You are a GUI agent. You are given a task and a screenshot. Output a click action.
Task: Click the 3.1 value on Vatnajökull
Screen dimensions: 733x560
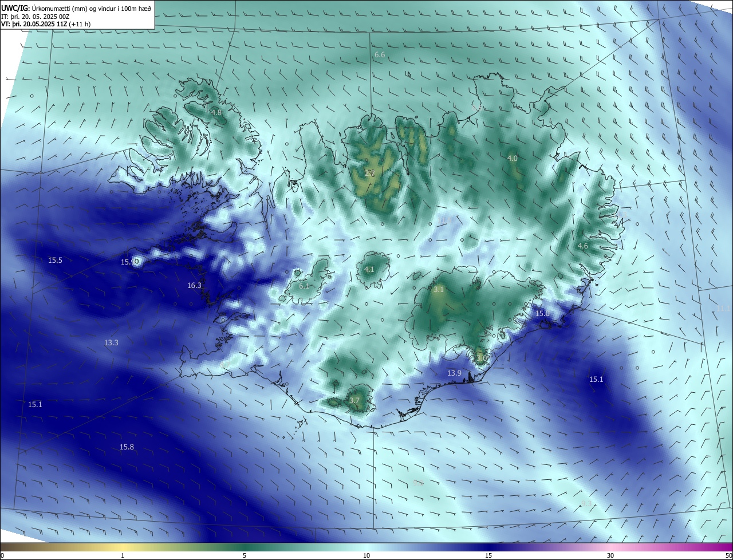tap(438, 290)
